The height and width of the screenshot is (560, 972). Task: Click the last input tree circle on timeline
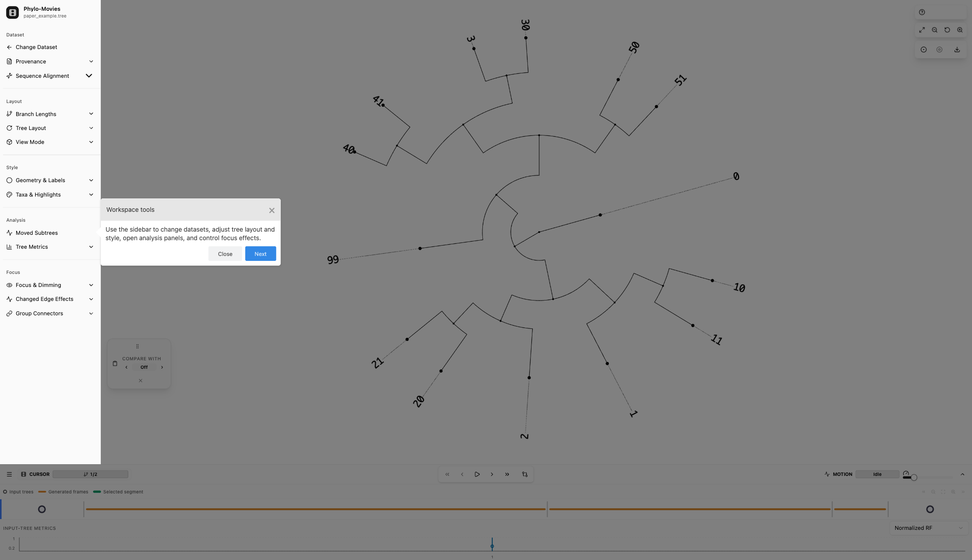[930, 509]
